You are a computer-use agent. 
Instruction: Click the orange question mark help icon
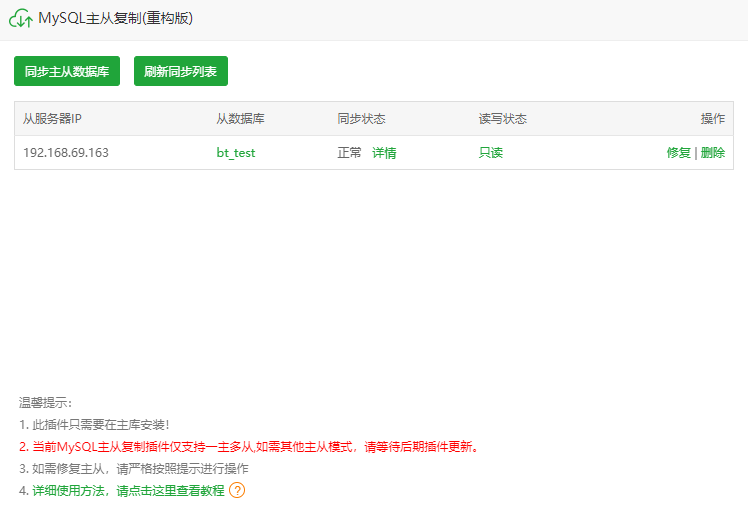[237, 490]
